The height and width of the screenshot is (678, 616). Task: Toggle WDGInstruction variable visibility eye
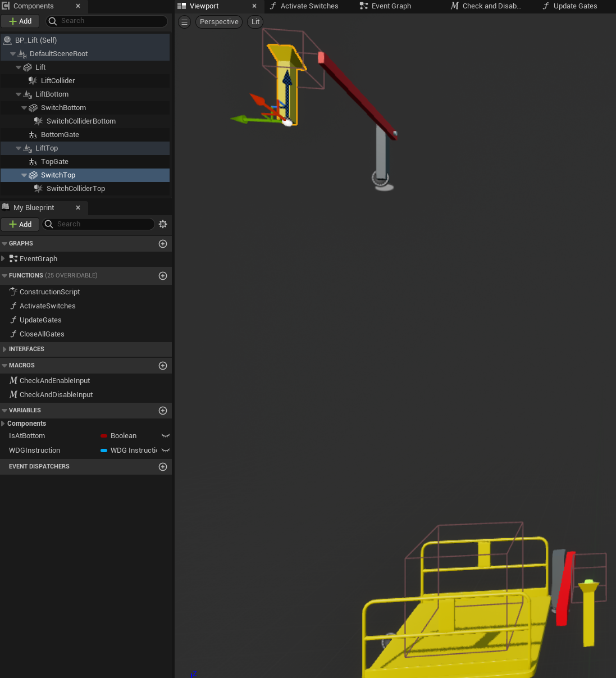pos(166,451)
